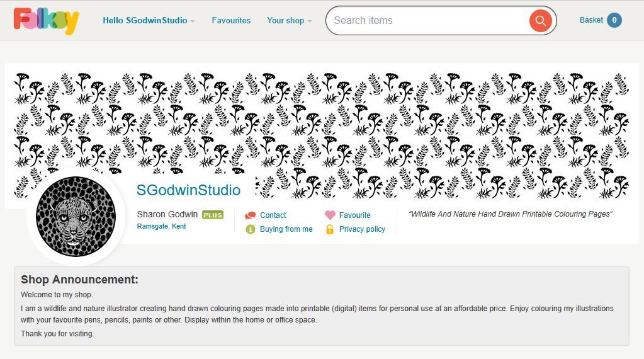Click the Contact text link
Viewport: 644px width, 359px height.
click(x=273, y=215)
